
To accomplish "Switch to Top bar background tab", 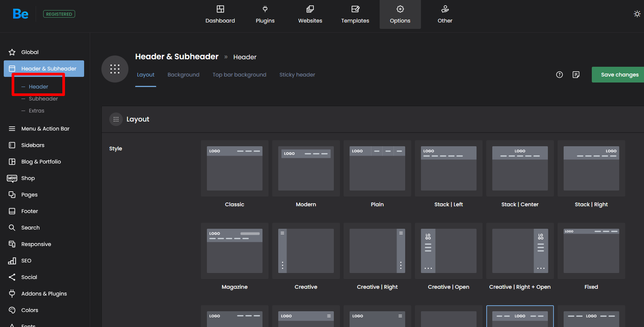I will click(x=240, y=75).
